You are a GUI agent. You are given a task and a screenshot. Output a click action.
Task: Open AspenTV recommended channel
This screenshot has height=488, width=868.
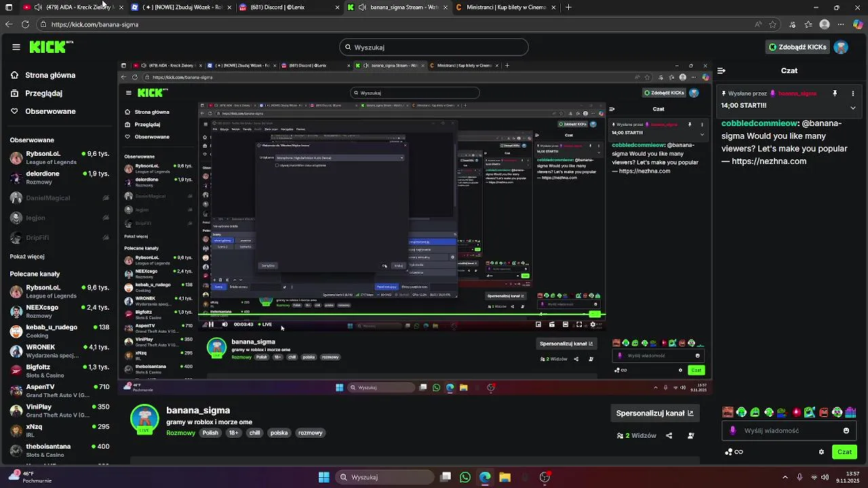[x=60, y=391]
